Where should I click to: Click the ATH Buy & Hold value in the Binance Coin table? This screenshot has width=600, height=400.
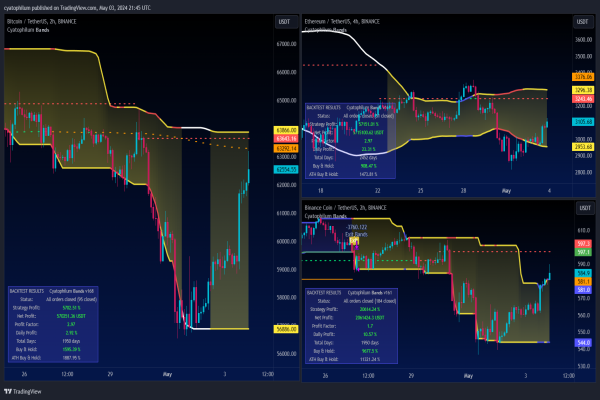pos(370,359)
